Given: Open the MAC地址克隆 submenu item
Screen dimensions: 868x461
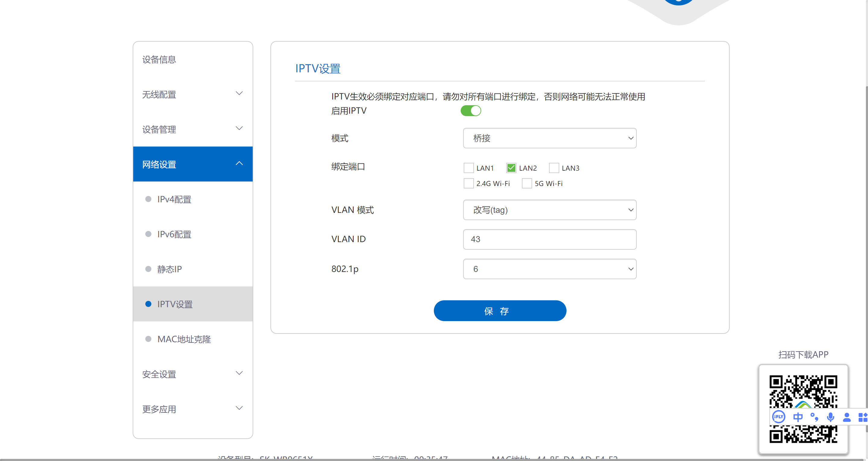Looking at the screenshot, I should (193, 339).
